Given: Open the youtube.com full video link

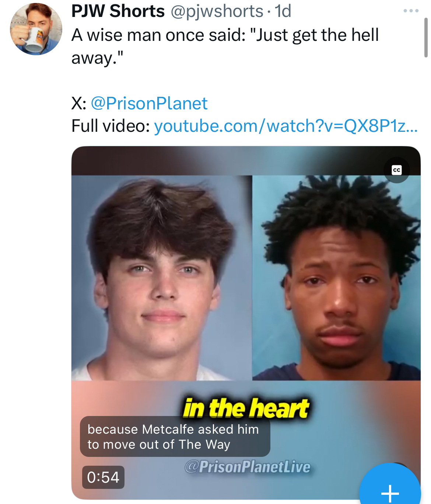Looking at the screenshot, I should pyautogui.click(x=286, y=126).
